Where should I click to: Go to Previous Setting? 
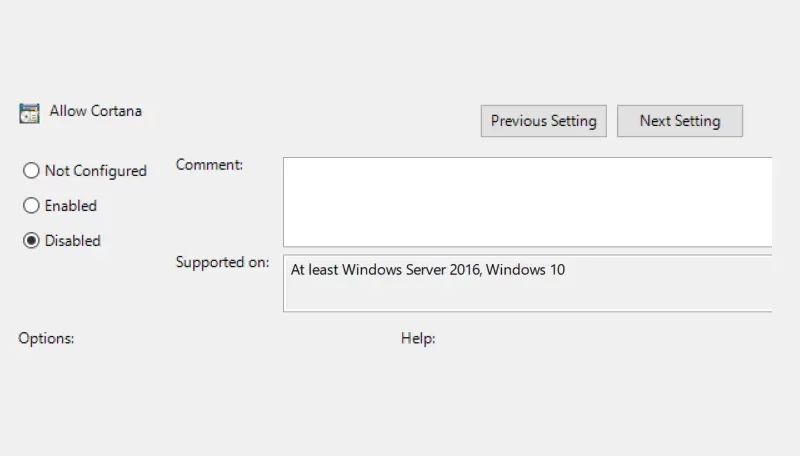click(x=543, y=121)
